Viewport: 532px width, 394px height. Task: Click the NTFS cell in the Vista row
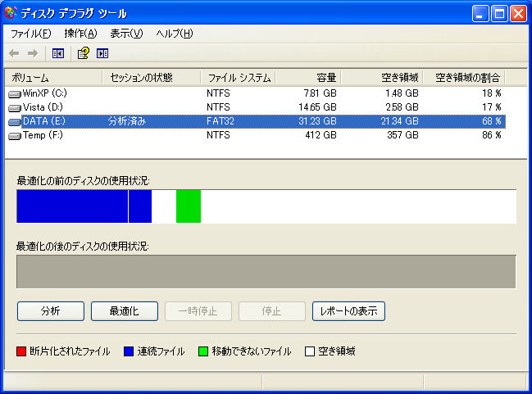218,107
